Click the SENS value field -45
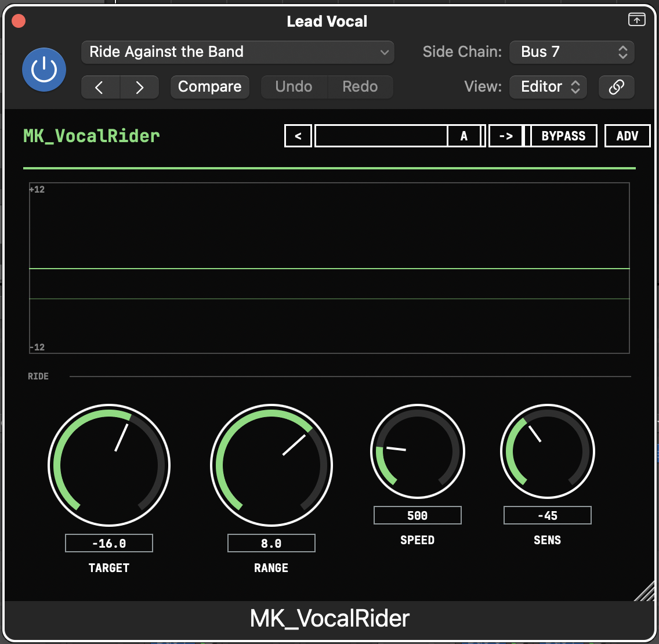Image resolution: width=659 pixels, height=644 pixels. click(x=547, y=515)
